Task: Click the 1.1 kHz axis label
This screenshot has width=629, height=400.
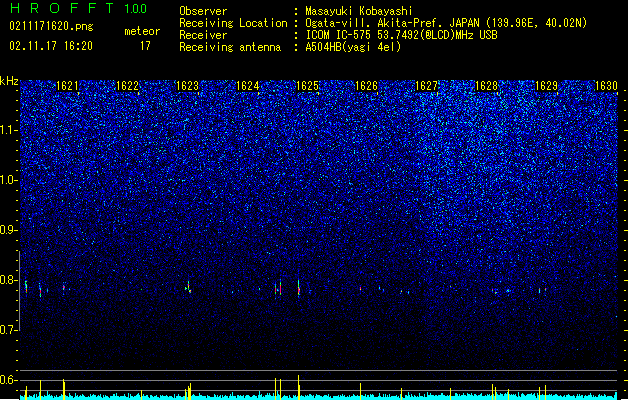Action: tap(9, 130)
